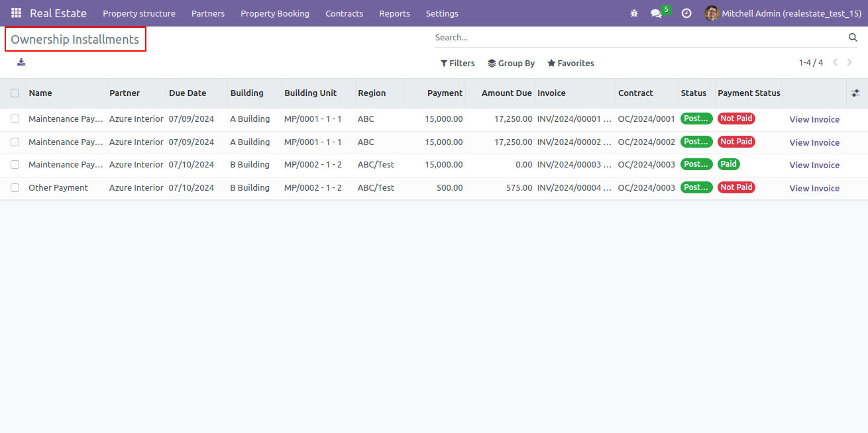Open the conversations chat icon
This screenshot has width=868, height=433.
coord(656,13)
